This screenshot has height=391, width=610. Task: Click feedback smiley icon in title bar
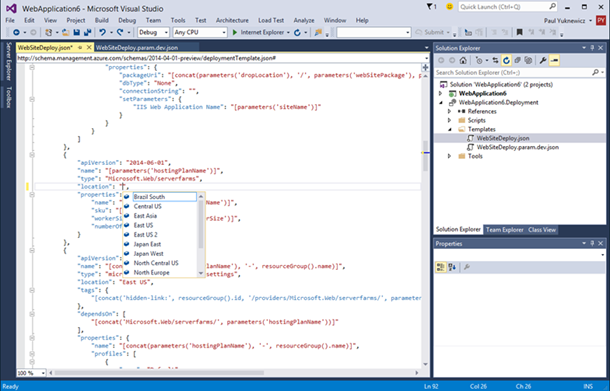pyautogui.click(x=449, y=7)
